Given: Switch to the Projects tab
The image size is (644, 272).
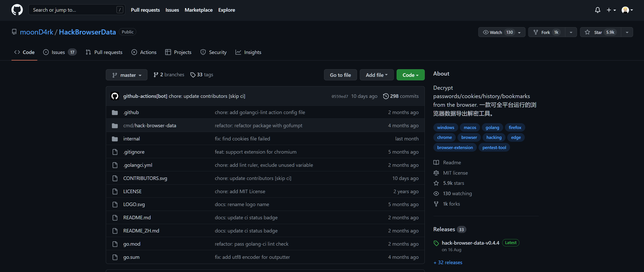Looking at the screenshot, I should point(178,52).
